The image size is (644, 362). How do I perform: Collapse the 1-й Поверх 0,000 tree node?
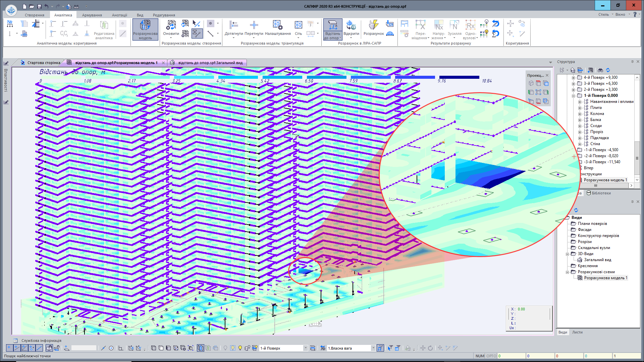[574, 96]
